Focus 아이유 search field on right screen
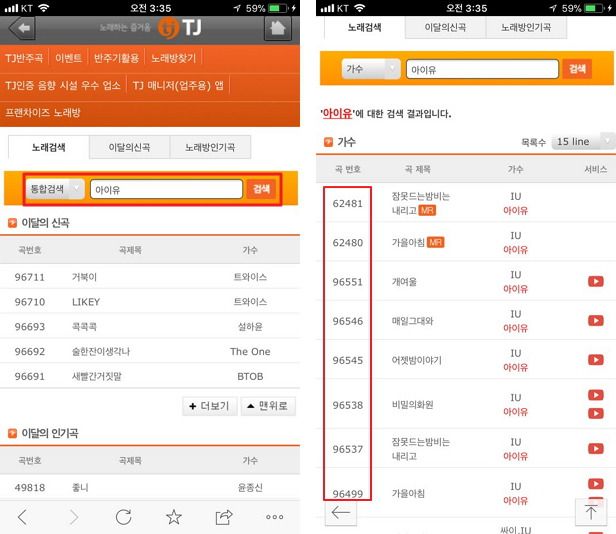The height and width of the screenshot is (534, 616). click(482, 69)
